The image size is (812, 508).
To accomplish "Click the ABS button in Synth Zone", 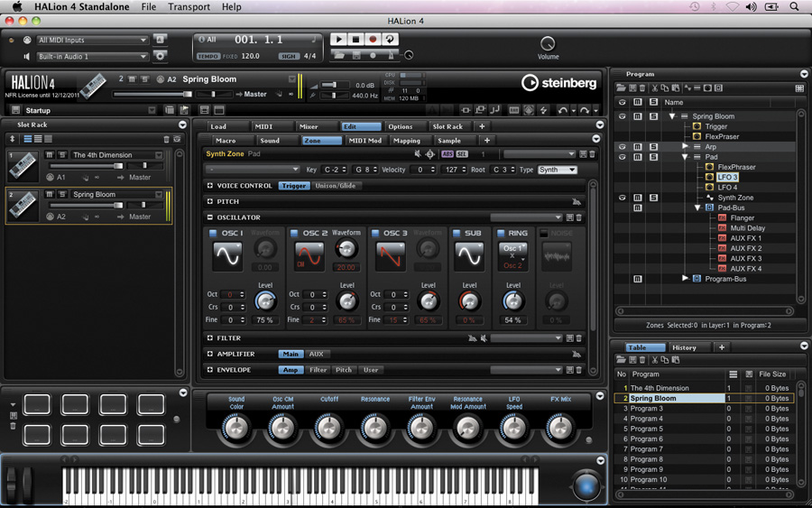I will (447, 153).
